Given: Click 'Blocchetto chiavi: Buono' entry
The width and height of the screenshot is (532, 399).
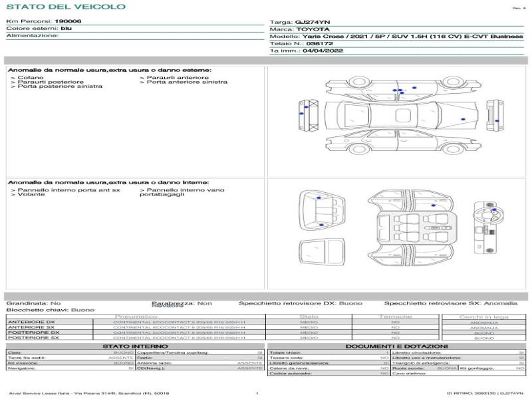Looking at the screenshot, I should tap(51, 310).
